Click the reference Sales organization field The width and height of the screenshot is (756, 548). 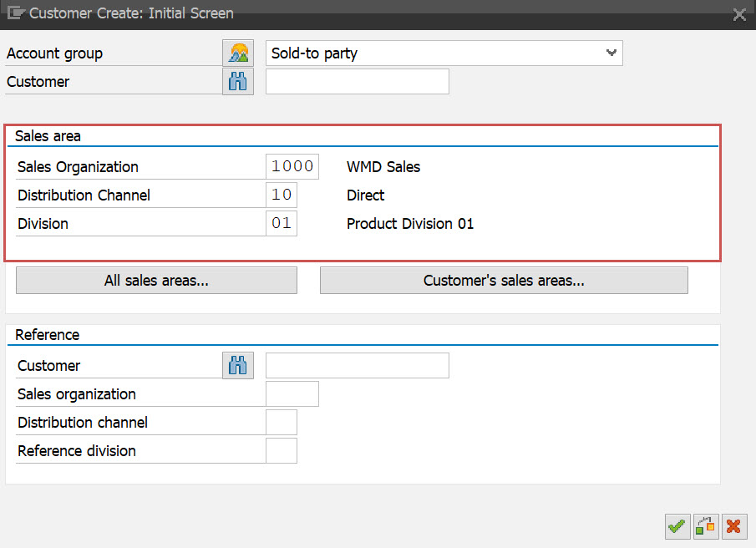(x=292, y=393)
